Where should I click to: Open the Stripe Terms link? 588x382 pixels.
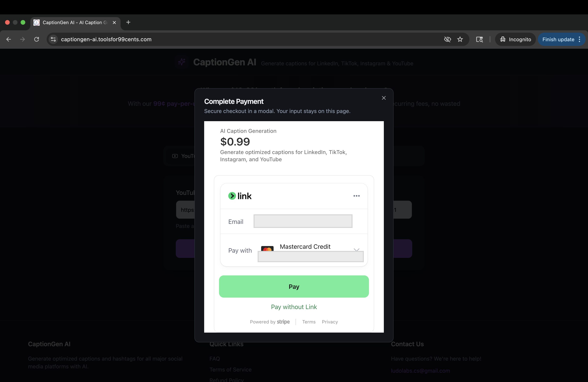coord(309,322)
